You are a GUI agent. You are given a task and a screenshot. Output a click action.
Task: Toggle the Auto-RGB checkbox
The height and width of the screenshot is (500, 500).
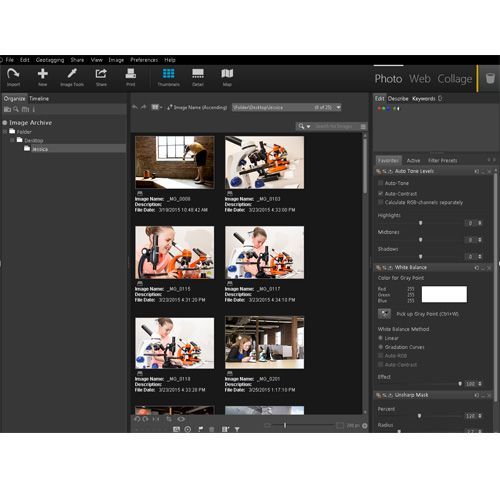tap(380, 356)
